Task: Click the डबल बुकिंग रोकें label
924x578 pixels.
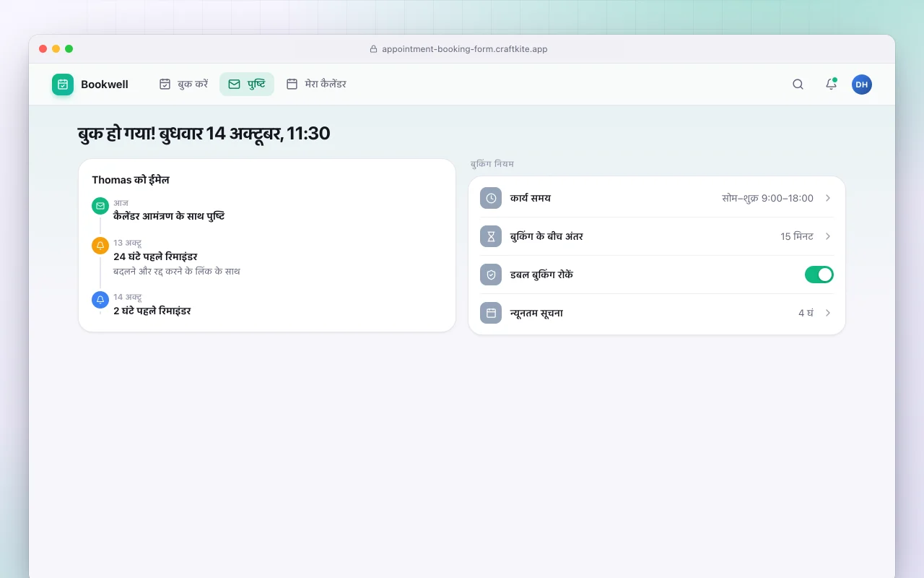Action: (x=541, y=275)
